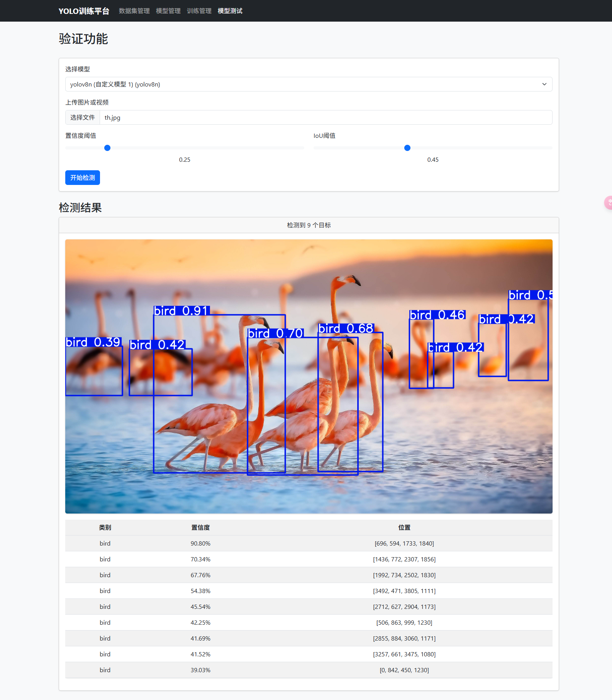Open the 数据集管理 nav menu item
Screen dimensions: 612x700
134,11
